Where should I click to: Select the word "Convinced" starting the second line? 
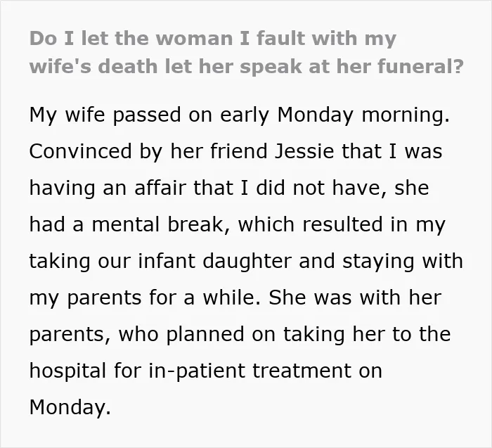tap(80, 151)
